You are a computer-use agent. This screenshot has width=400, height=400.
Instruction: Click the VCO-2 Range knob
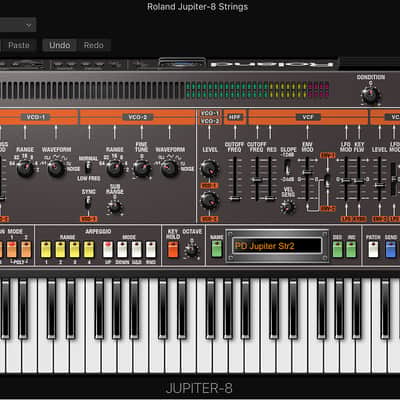(115, 168)
